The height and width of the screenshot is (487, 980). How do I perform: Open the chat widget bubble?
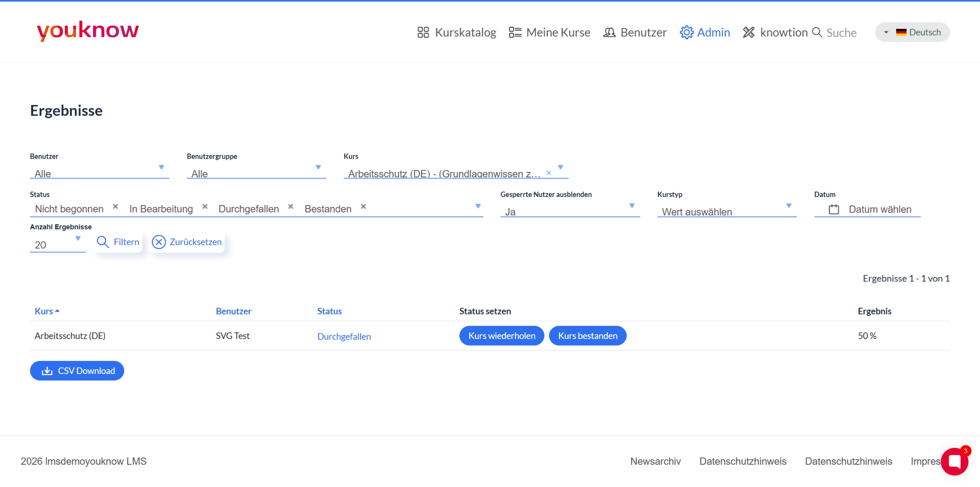955,461
